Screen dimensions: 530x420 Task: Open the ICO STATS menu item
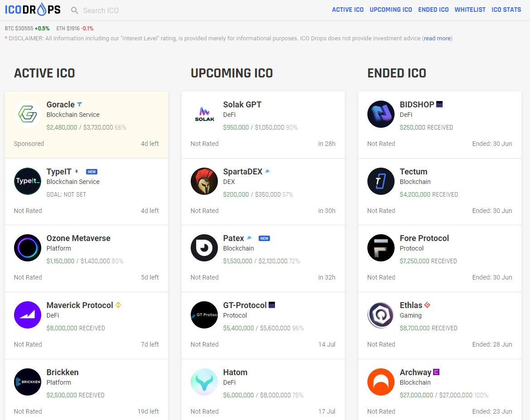[x=506, y=10]
